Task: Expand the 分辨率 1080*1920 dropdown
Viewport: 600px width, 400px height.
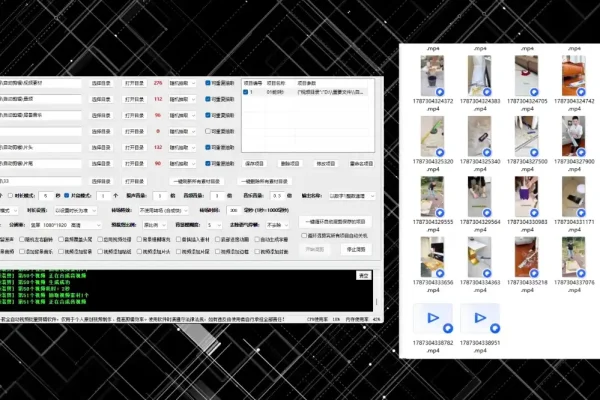Action: pyautogui.click(x=65, y=225)
